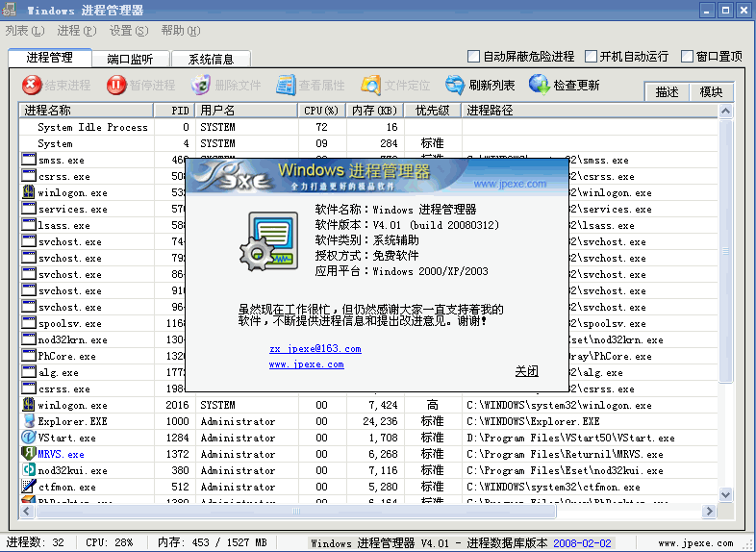Select the System process row with PID 4
The height and width of the screenshot is (552, 756).
click(x=368, y=143)
